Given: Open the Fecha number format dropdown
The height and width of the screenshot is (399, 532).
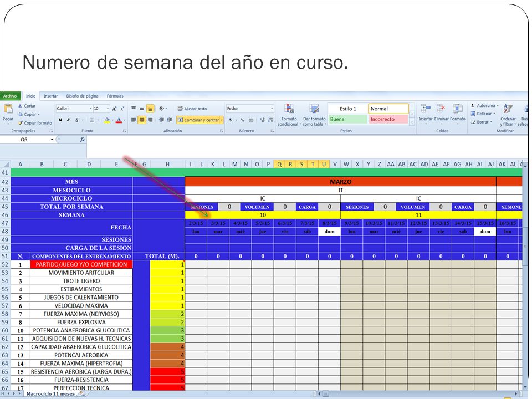Looking at the screenshot, I should point(272,109).
